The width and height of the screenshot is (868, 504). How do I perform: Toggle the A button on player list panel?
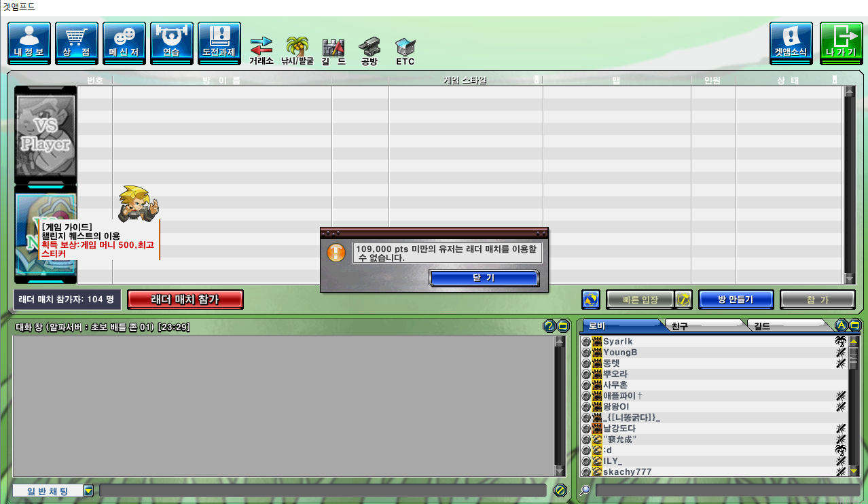[x=841, y=325]
